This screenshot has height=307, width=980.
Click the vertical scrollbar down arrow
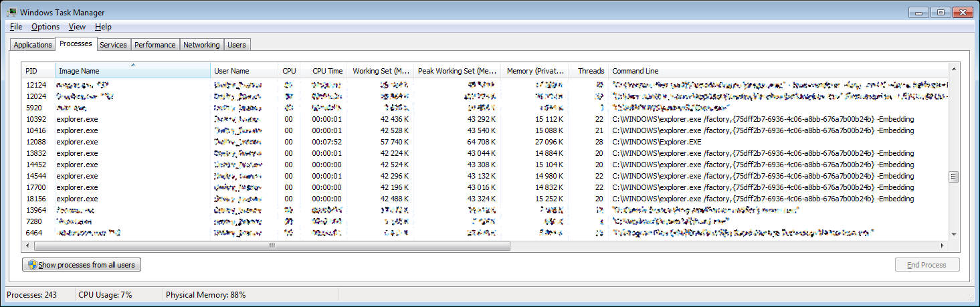[954, 234]
